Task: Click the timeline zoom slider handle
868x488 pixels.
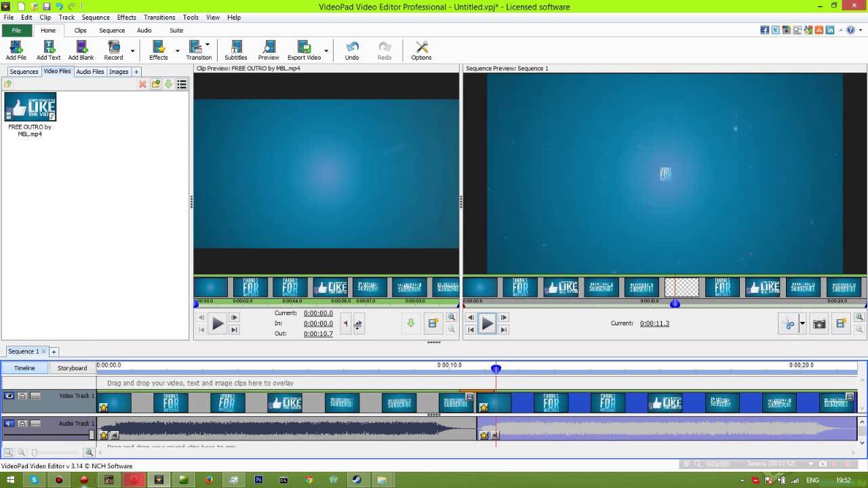Action: tap(35, 452)
